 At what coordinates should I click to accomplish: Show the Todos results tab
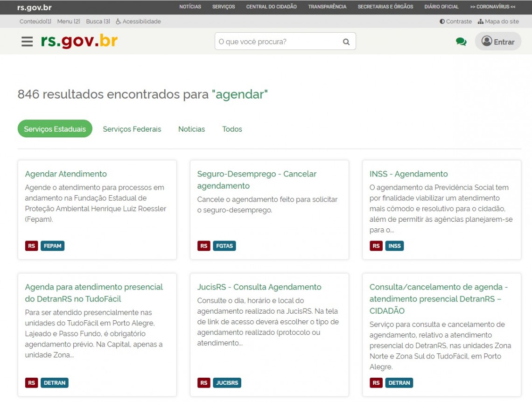[x=232, y=129]
